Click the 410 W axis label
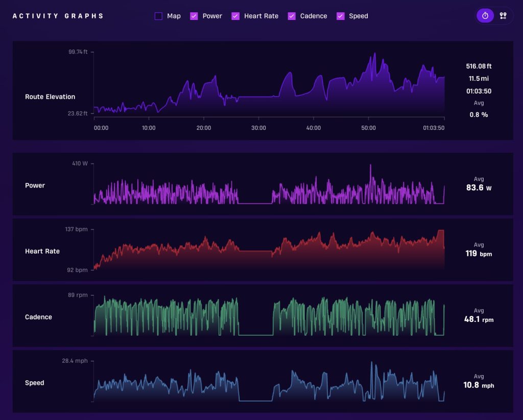Screen dimensions: 523x420 (80, 164)
